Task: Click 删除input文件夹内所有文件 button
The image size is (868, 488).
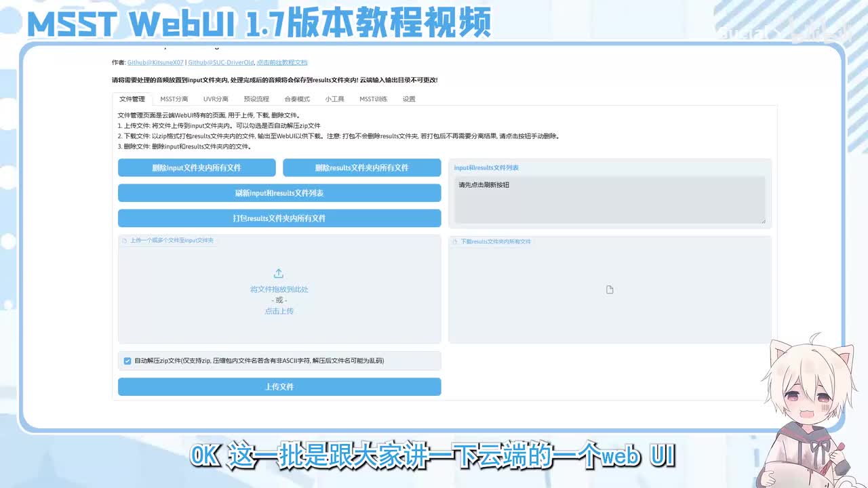Action: (197, 167)
